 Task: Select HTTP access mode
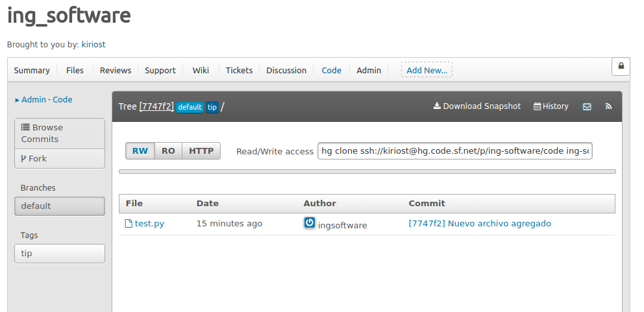201,150
